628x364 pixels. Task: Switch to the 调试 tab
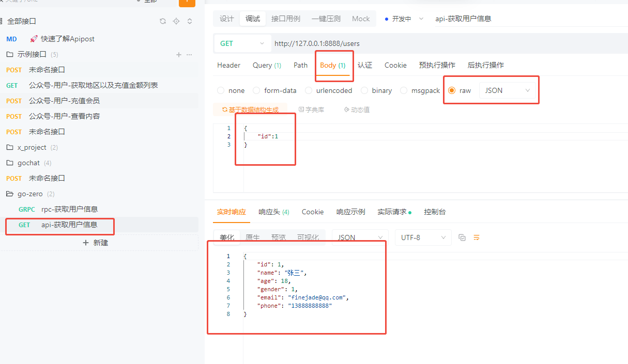[253, 19]
